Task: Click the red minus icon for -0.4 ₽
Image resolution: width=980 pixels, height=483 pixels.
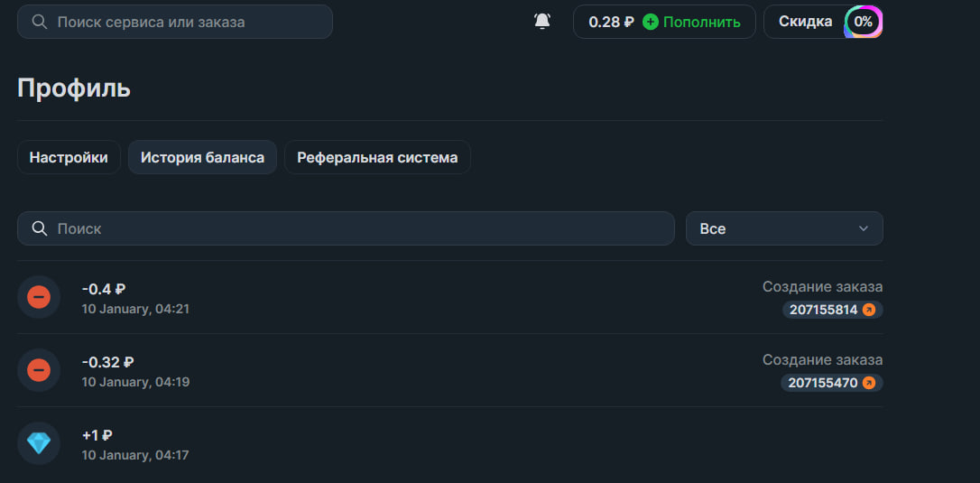Action: coord(39,297)
